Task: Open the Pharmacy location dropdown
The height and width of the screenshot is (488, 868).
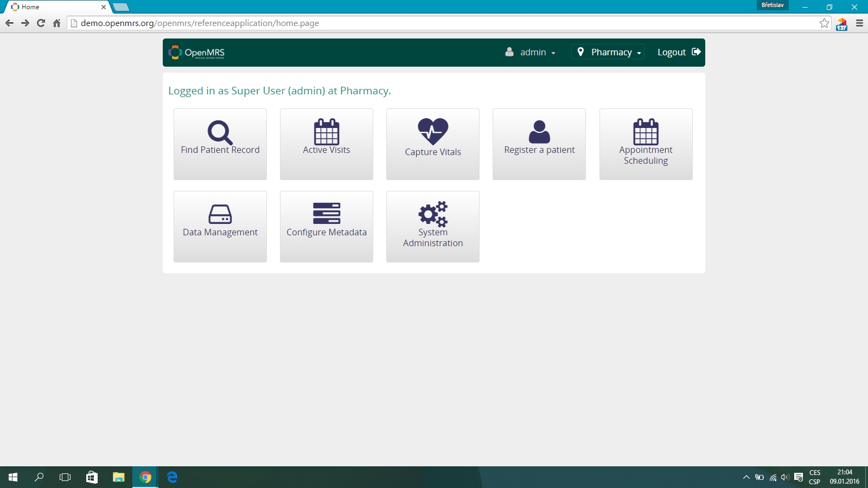Action: point(608,52)
